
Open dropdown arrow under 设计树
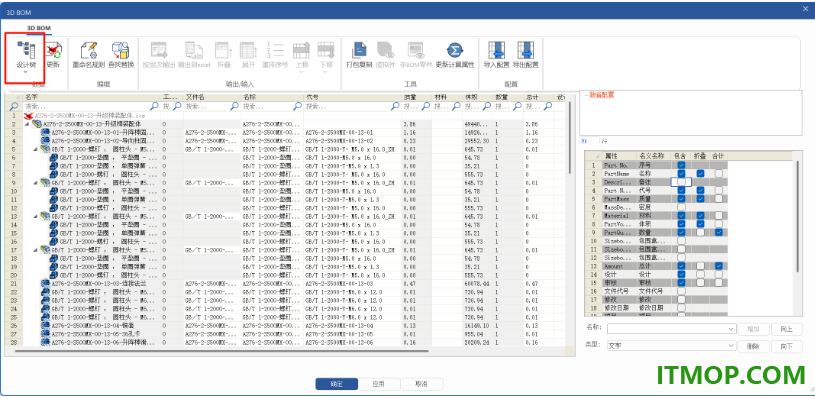[x=25, y=72]
